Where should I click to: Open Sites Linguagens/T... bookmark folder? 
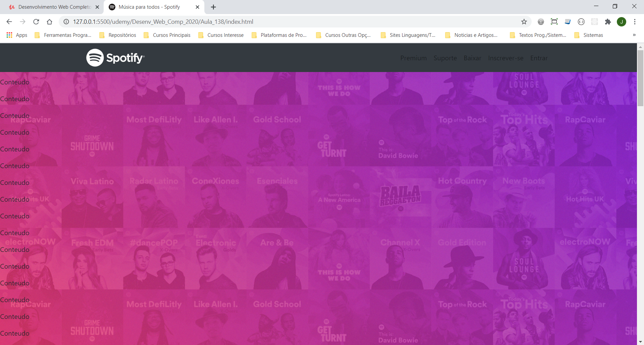(408, 35)
